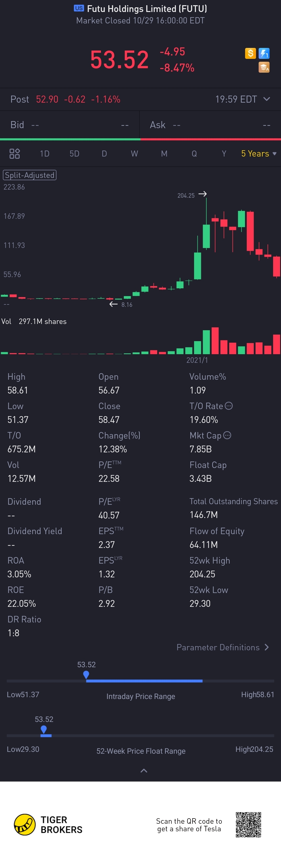Screen dimensions: 281x868
Task: Switch chart to 5D tab
Action: coord(74,154)
